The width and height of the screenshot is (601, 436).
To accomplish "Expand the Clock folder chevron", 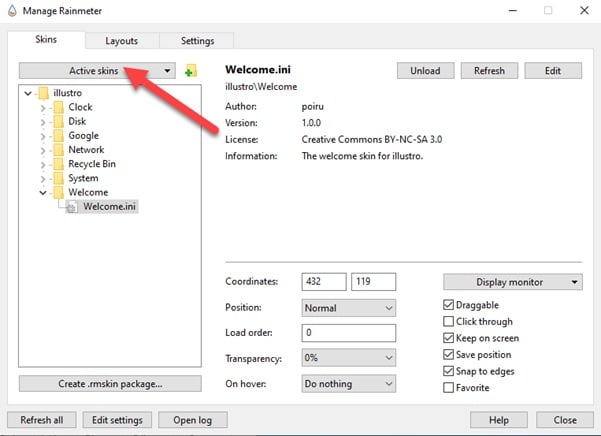I will (43, 108).
